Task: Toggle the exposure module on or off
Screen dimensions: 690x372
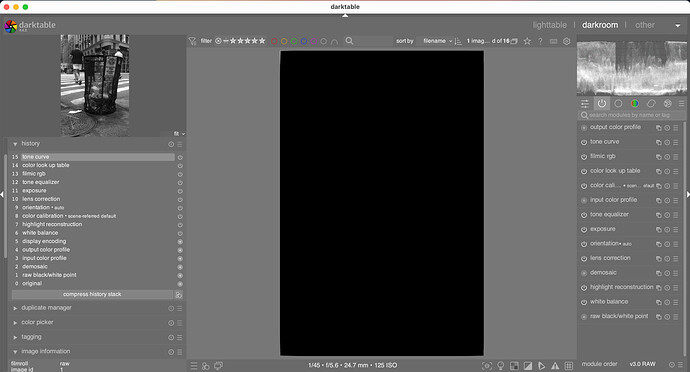Action: pyautogui.click(x=584, y=229)
